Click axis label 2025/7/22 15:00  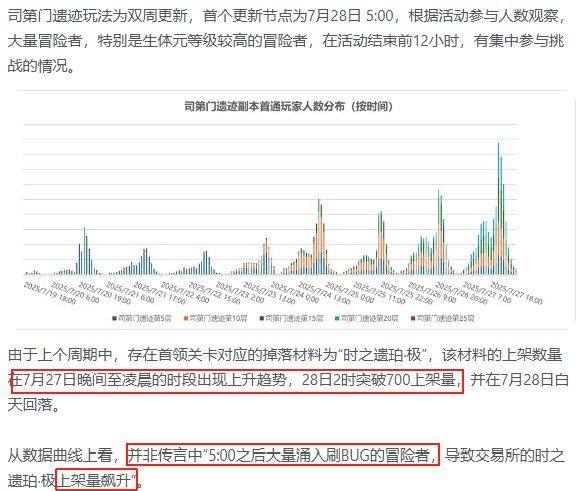pos(214,293)
